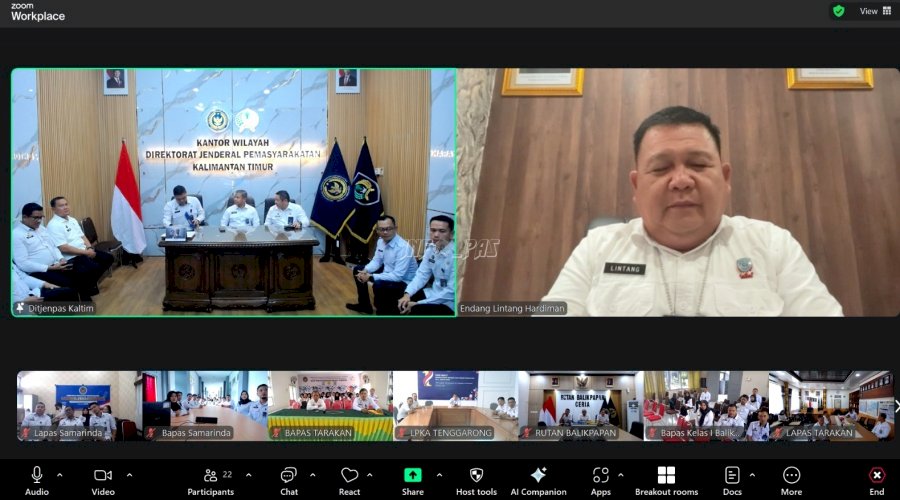Expand share options arrow beside Share
The height and width of the screenshot is (500, 900).
(439, 475)
